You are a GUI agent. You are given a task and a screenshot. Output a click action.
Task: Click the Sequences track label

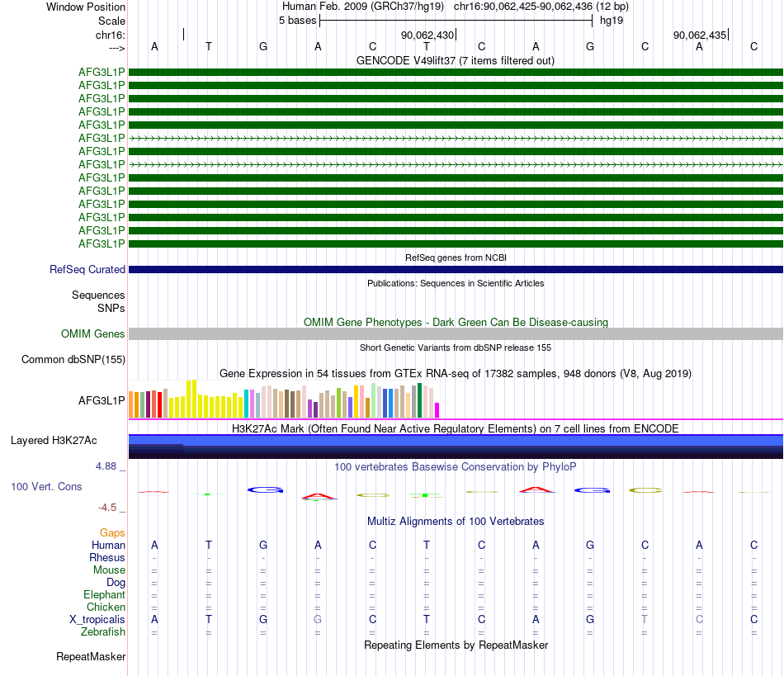(98, 295)
